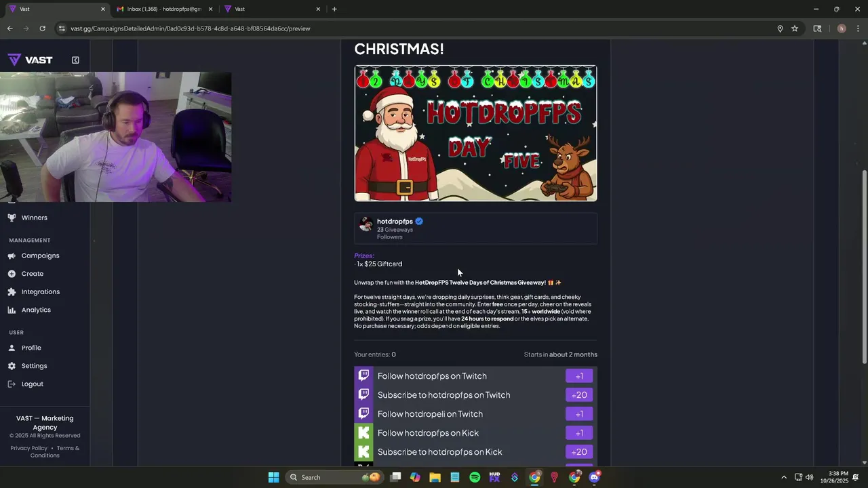Click Logout in the sidebar
This screenshot has height=488, width=868.
[32, 384]
